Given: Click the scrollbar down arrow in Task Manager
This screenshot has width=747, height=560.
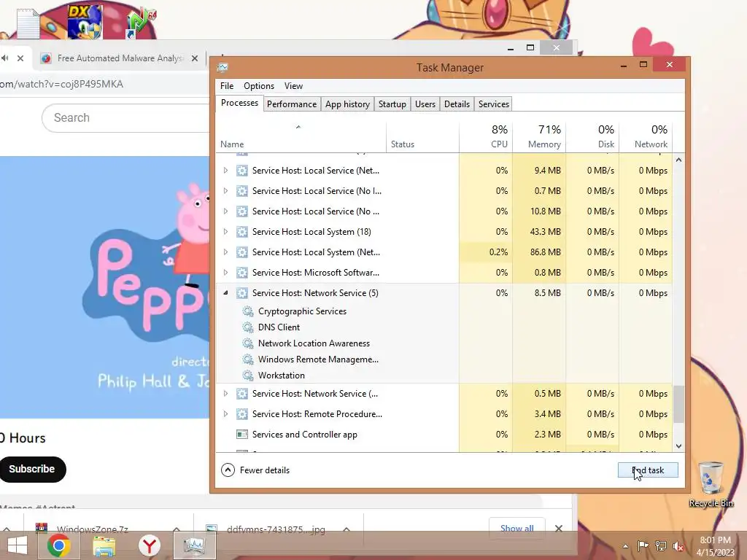Looking at the screenshot, I should click(x=678, y=446).
